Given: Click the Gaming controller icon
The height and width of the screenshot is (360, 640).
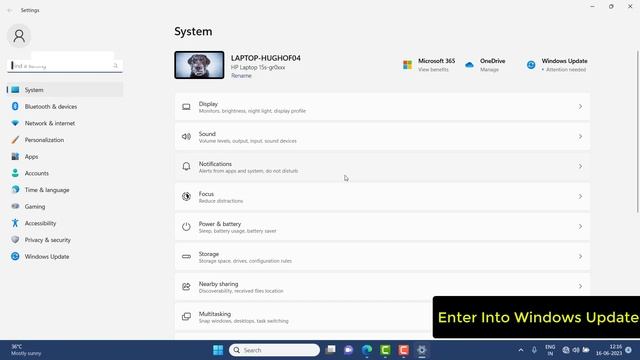Looking at the screenshot, I should [x=15, y=207].
